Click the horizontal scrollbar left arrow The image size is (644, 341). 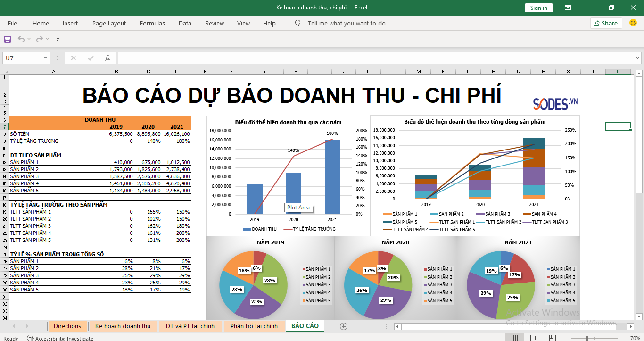coord(397,326)
